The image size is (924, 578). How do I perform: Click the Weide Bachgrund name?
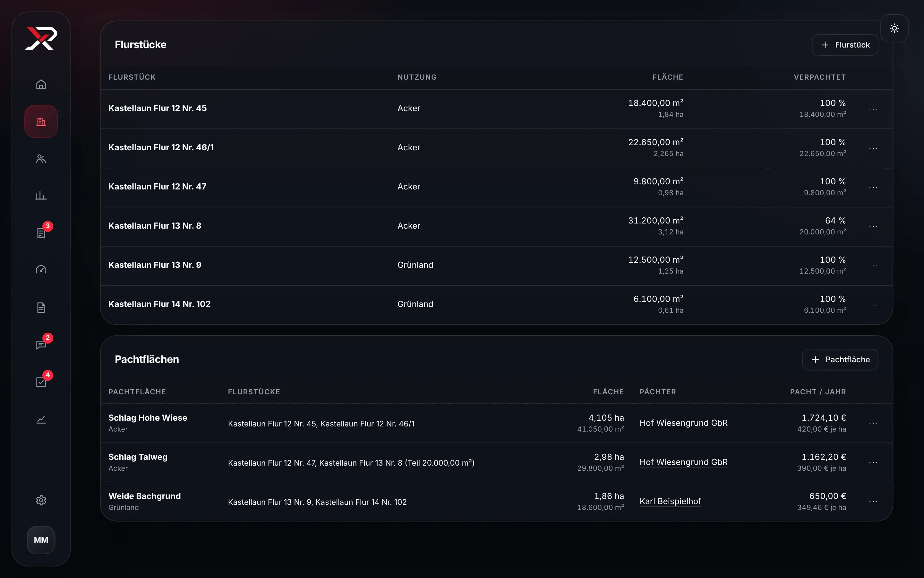[x=144, y=496]
